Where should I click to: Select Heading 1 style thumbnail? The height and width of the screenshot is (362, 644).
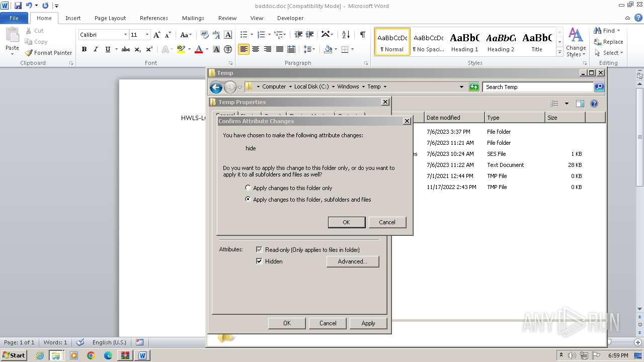pyautogui.click(x=464, y=42)
